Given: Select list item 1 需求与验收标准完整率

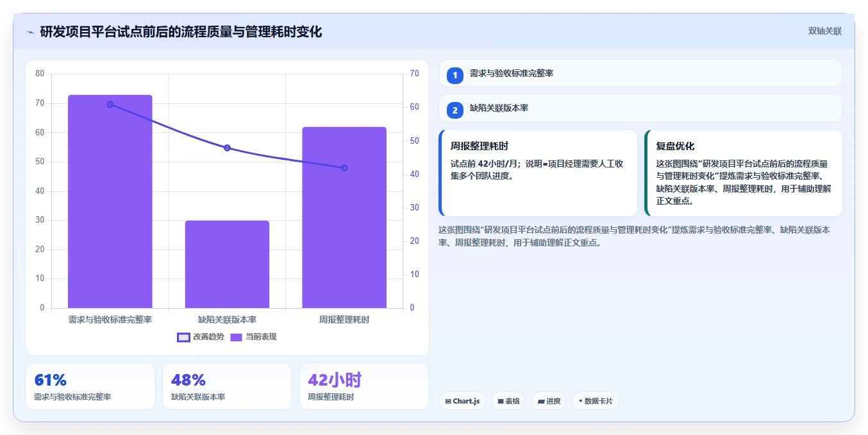Looking at the screenshot, I should pos(640,74).
